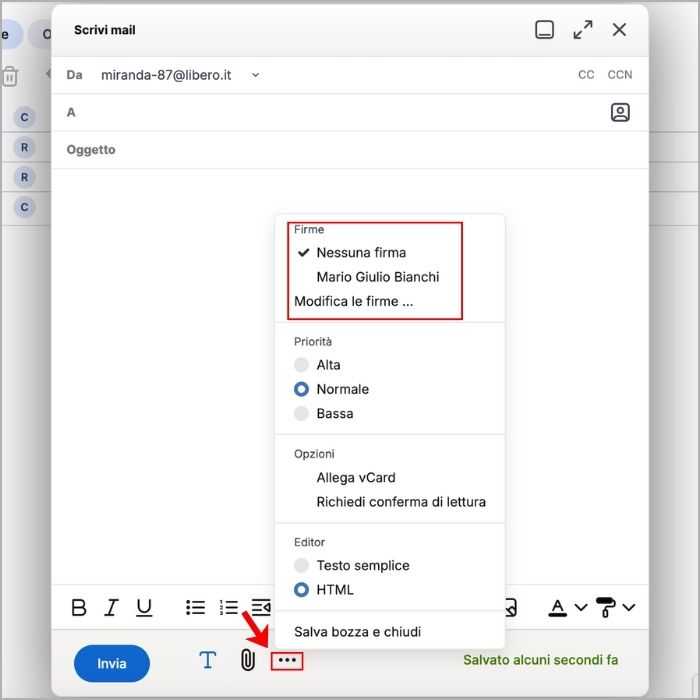Expand compose window to full screen
This screenshot has height=700, width=700.
tap(583, 30)
